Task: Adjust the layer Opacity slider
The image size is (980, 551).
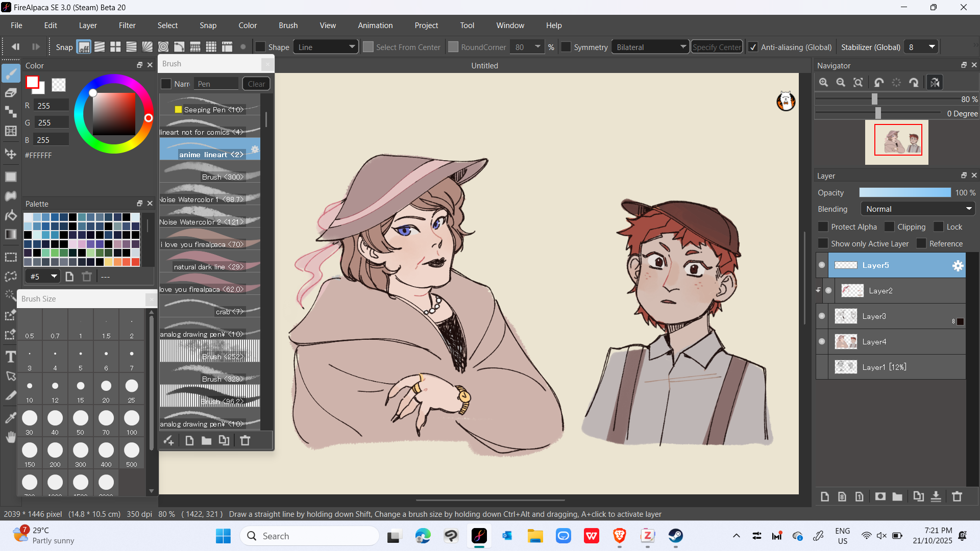Action: coord(904,193)
